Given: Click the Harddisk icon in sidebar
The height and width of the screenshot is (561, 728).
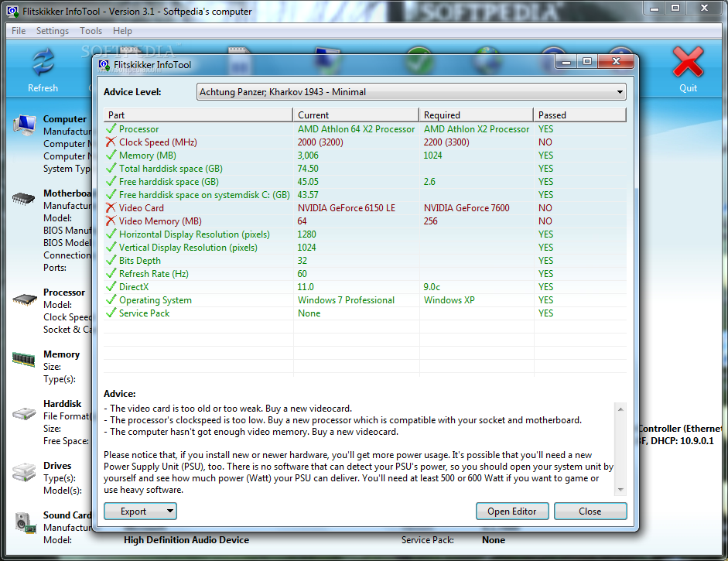Looking at the screenshot, I should coord(24,413).
